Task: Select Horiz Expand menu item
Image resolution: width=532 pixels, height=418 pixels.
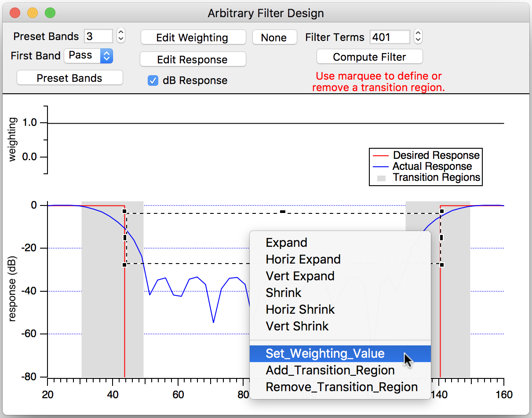Action: click(x=303, y=260)
